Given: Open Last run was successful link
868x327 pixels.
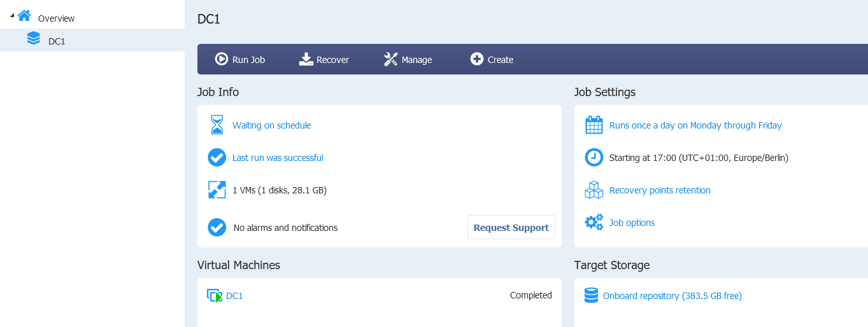Looking at the screenshot, I should pyautogui.click(x=278, y=158).
